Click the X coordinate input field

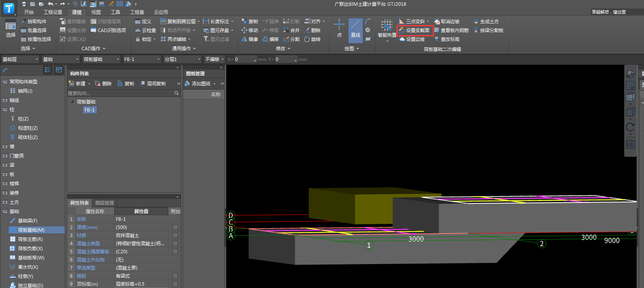(245, 59)
